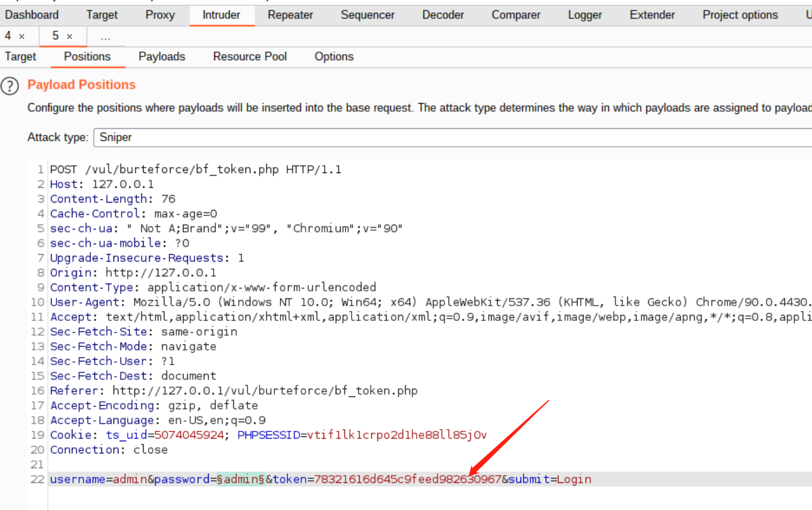Select Intruder attack tab 5
Image resolution: width=812 pixels, height=510 pixels.
55,36
